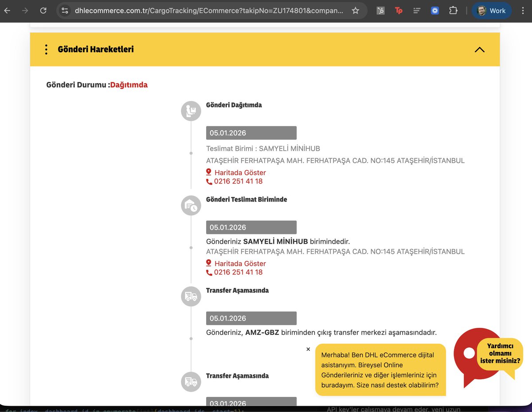Click the vertical dots icon beside Gönderi Hareketleri

[46, 49]
